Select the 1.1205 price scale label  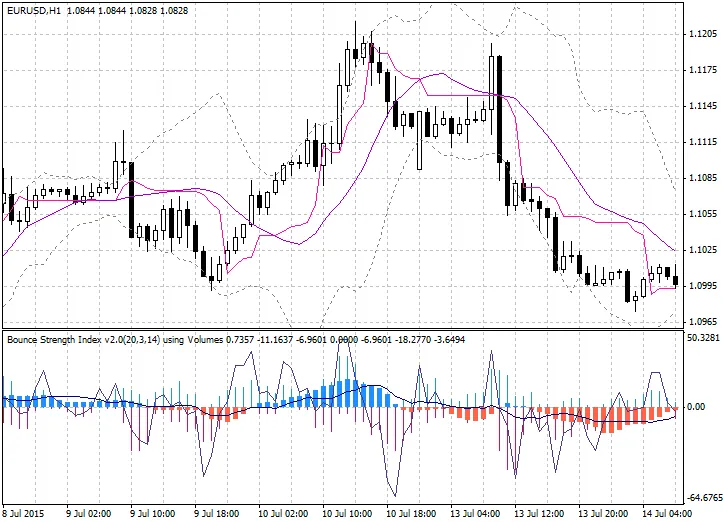[x=702, y=34]
